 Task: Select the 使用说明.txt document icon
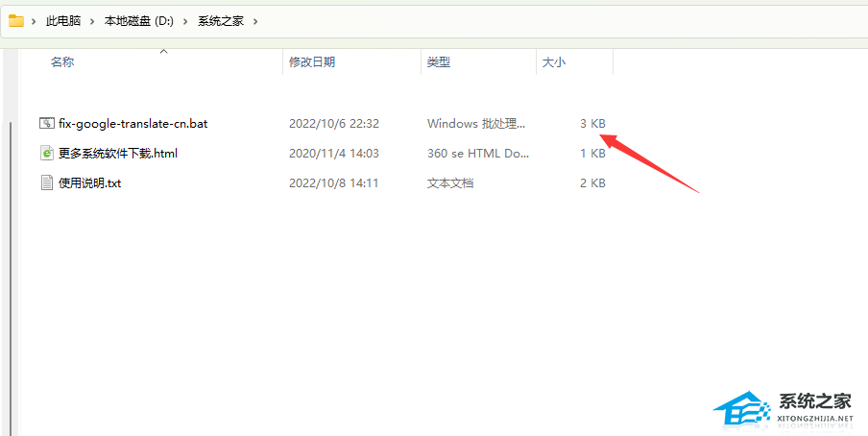[46, 182]
